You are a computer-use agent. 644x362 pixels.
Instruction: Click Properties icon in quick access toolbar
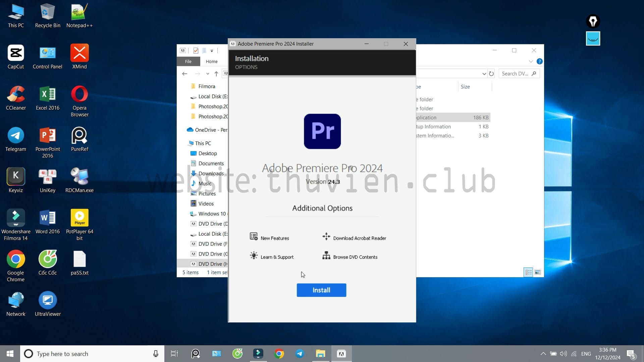pos(196,51)
